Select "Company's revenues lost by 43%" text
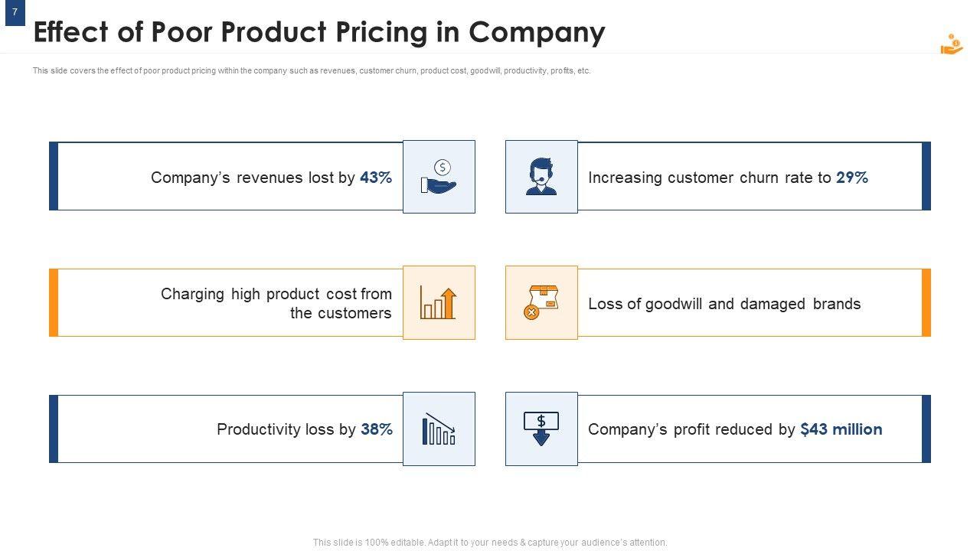Screen dimensions: 980x551 point(271,178)
